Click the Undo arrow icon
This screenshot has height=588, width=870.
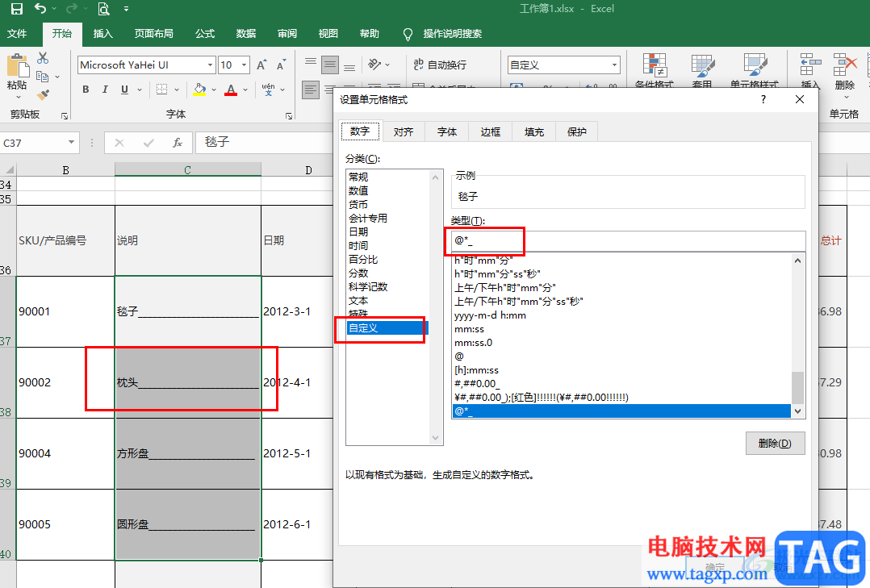click(x=40, y=8)
